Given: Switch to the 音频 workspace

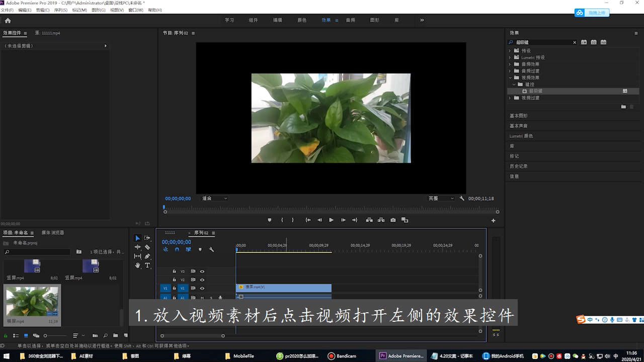Looking at the screenshot, I should 350,20.
